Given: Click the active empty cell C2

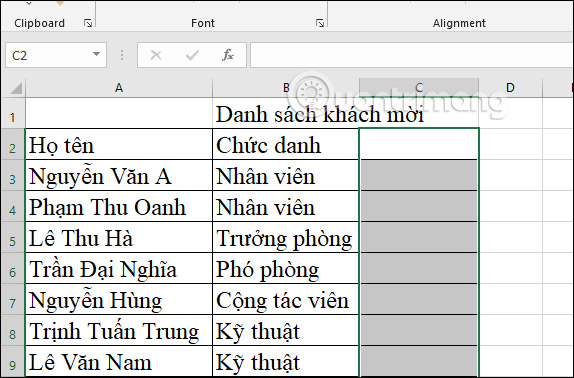Looking at the screenshot, I should point(419,144).
